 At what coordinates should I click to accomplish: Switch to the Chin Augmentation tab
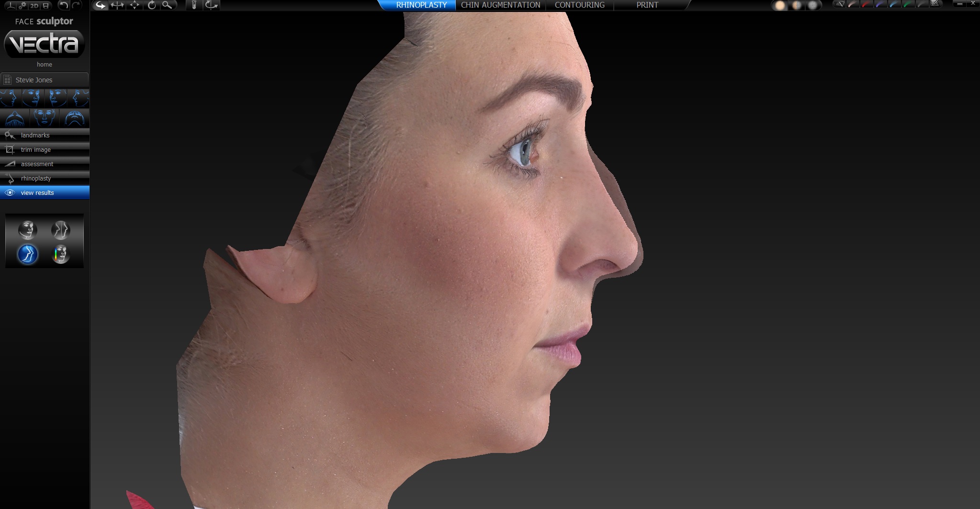[500, 5]
